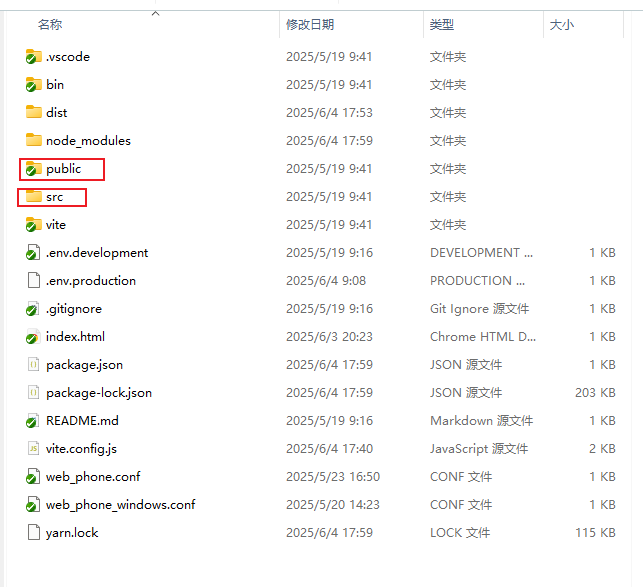Image resolution: width=643 pixels, height=587 pixels.
Task: Click the node_modules folder icon
Action: [x=33, y=140]
